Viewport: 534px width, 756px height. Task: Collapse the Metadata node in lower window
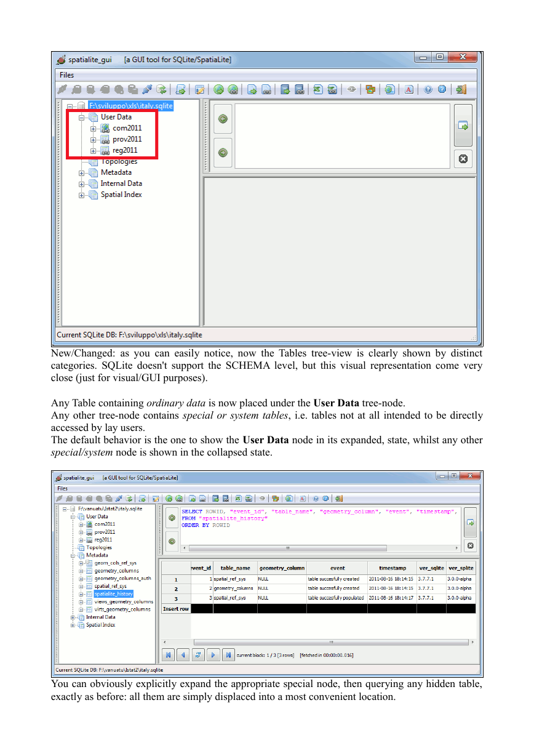pyautogui.click(x=73, y=555)
